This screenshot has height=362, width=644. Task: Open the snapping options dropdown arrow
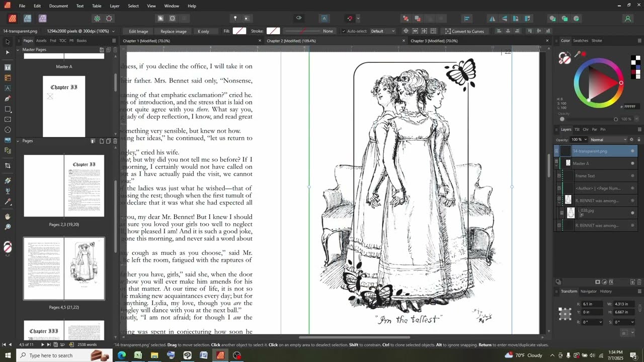point(358,18)
